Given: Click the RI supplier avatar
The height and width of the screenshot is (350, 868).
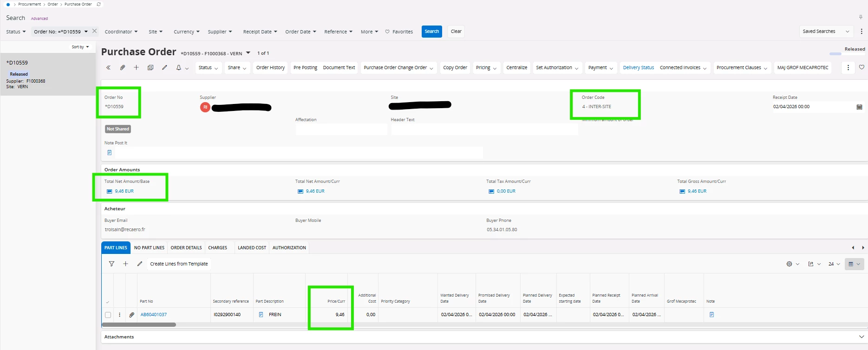Looking at the screenshot, I should click(205, 107).
